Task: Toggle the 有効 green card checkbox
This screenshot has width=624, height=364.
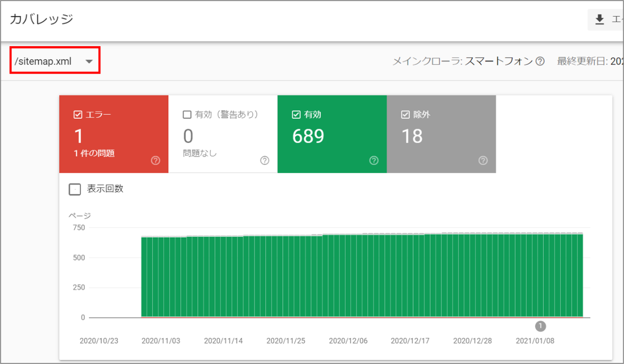Action: tap(296, 115)
